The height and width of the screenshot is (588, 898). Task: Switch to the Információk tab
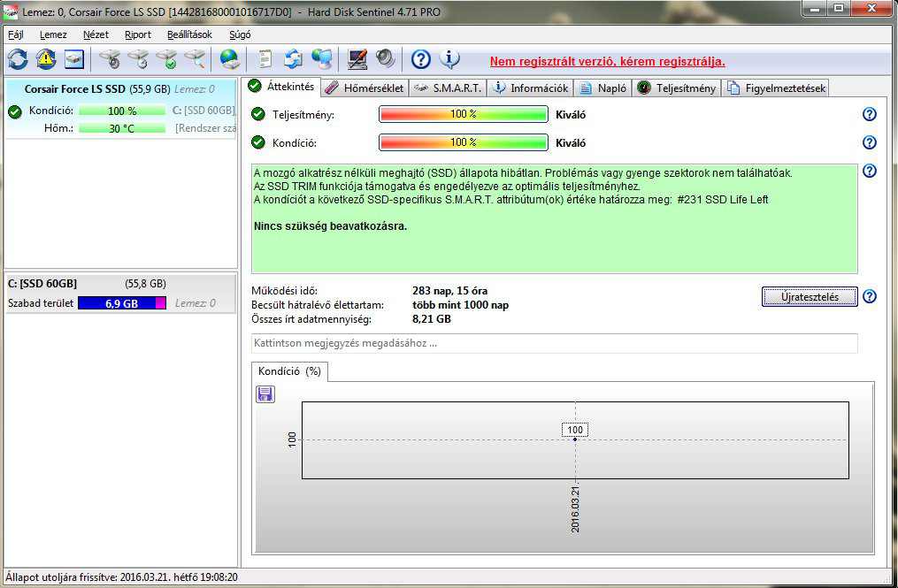[x=530, y=88]
